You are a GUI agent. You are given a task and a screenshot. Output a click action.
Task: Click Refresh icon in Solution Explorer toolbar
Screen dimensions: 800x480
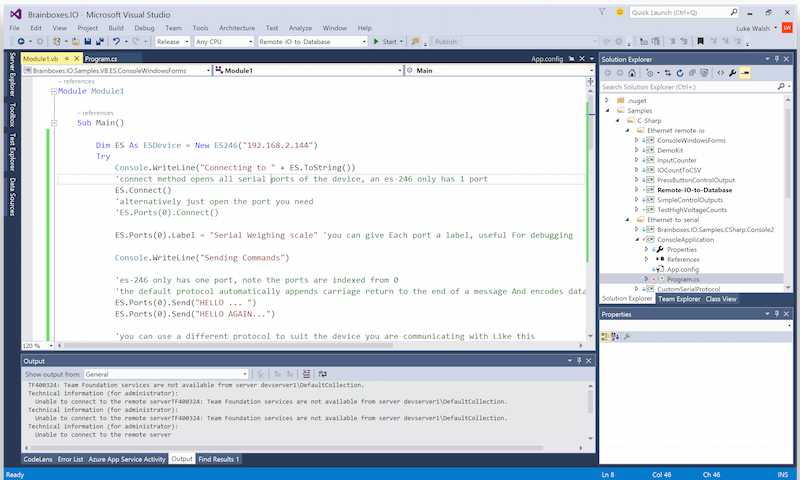pos(680,73)
